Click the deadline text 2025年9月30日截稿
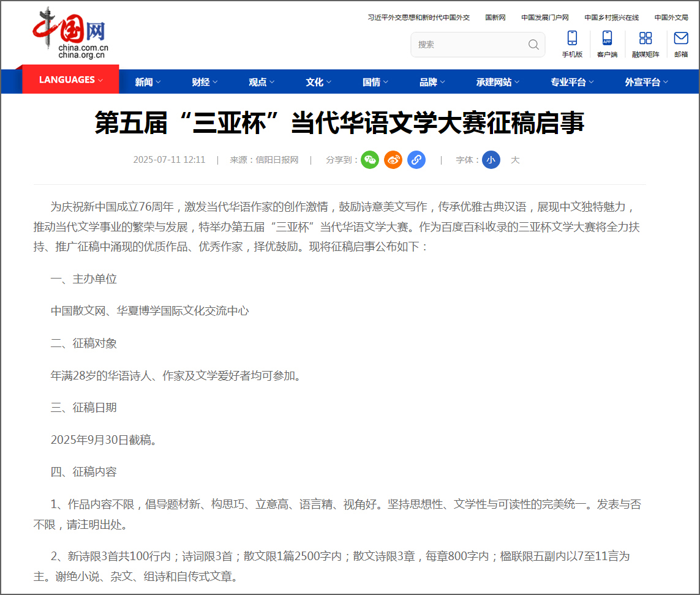Image resolution: width=700 pixels, height=595 pixels. 103,440
